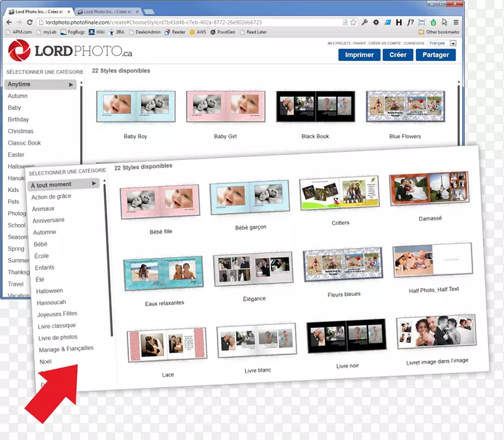
Task: Select Mariage & Fiançailles category
Action: [x=66, y=349]
